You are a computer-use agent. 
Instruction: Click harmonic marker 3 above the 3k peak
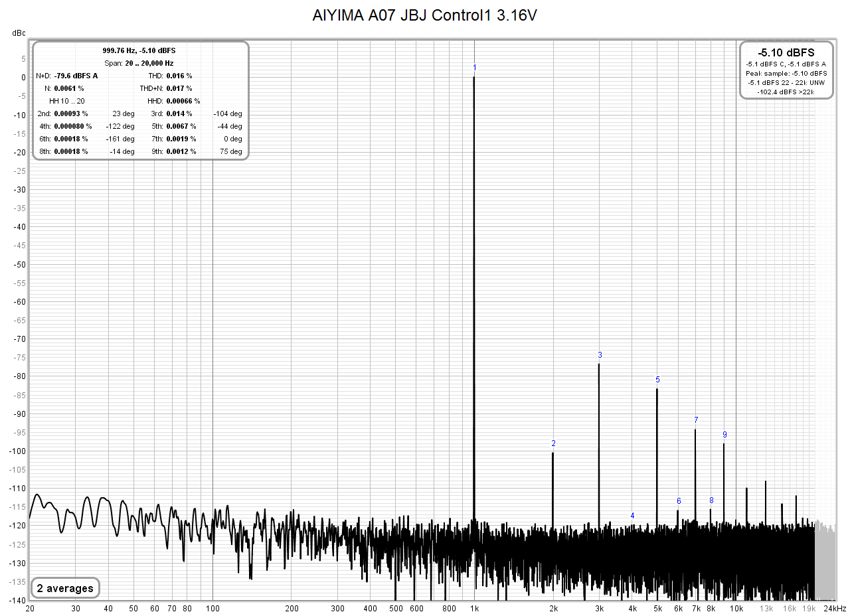[x=600, y=354]
